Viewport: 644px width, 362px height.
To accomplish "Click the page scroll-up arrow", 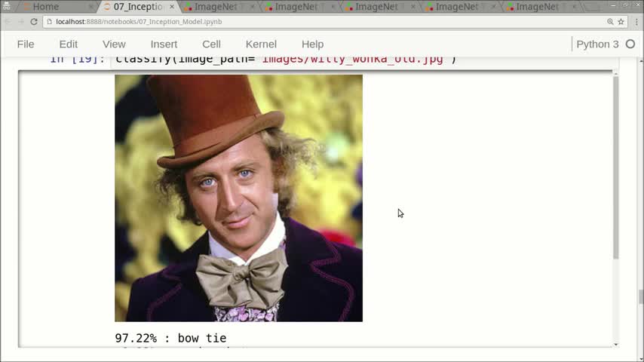I will [641, 60].
